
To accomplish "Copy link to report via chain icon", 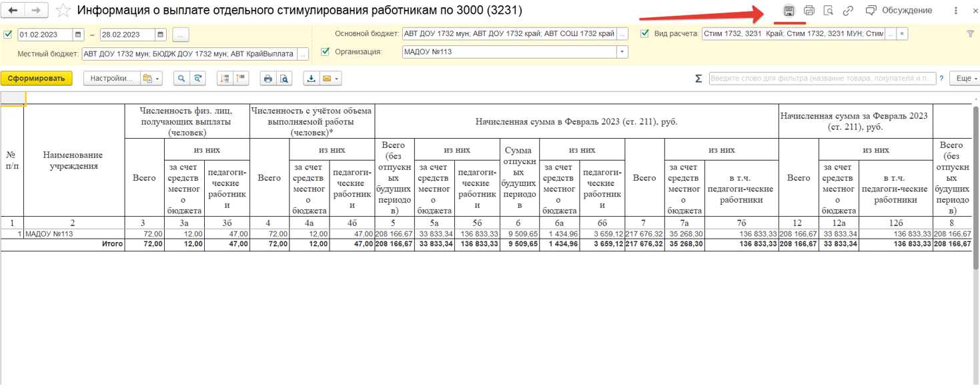I will 848,11.
